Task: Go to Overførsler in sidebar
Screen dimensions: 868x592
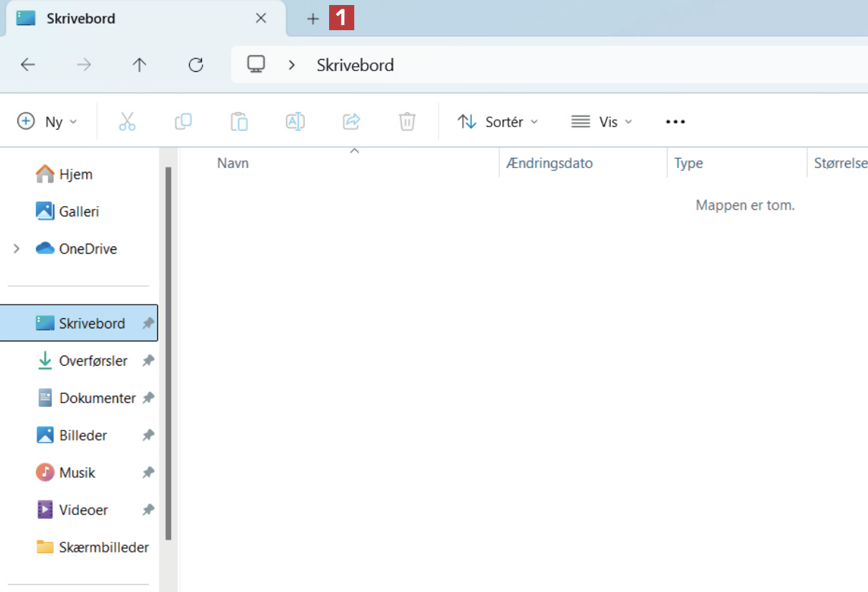Action: coord(93,361)
